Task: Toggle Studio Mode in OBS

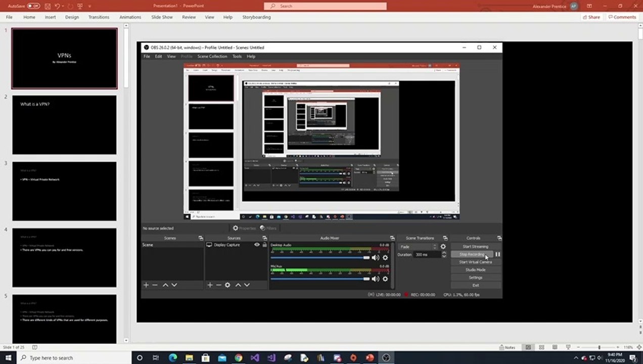Action: [476, 270]
